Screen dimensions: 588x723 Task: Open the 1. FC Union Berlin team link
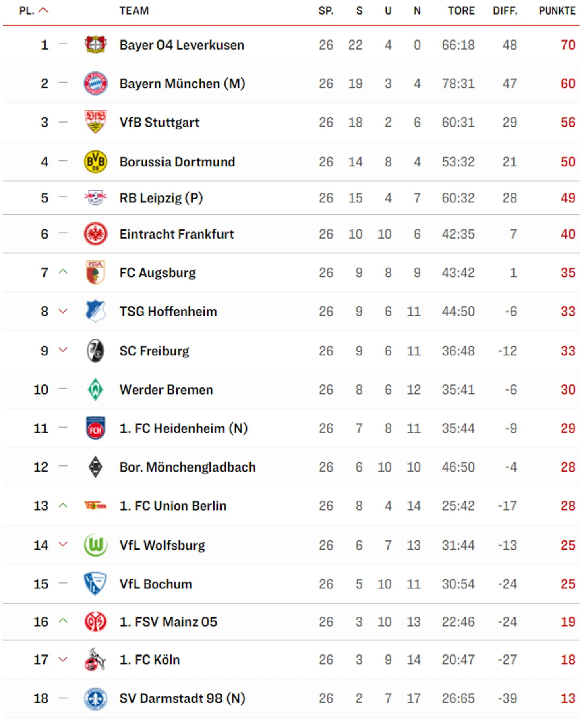(x=173, y=506)
